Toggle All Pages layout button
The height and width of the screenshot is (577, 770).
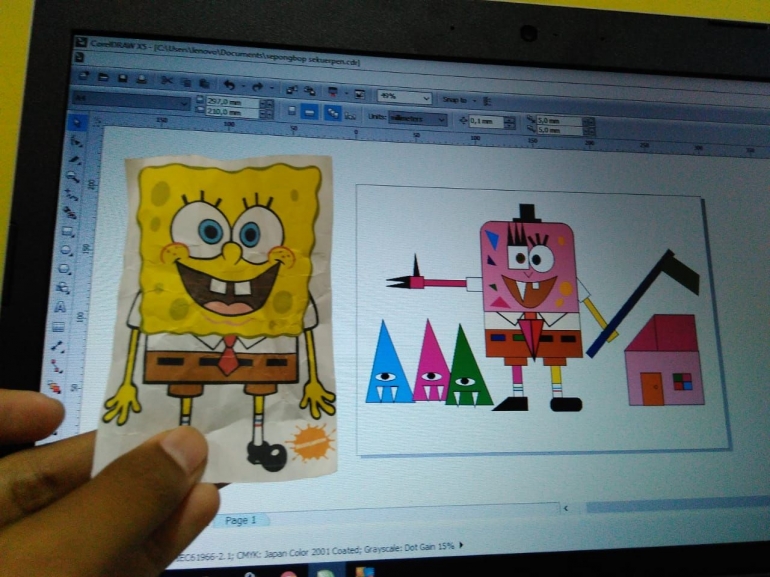pyautogui.click(x=332, y=113)
